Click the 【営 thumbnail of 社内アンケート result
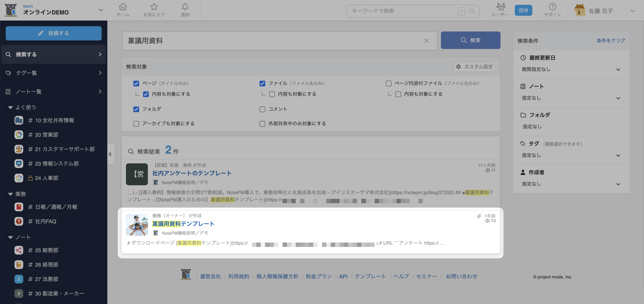This screenshot has height=304, width=644. click(137, 174)
